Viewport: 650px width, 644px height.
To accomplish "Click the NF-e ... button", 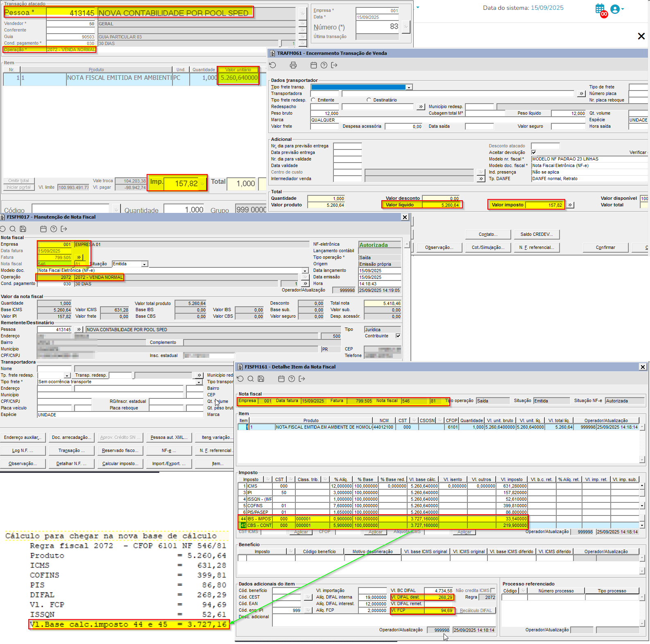I will click(169, 450).
